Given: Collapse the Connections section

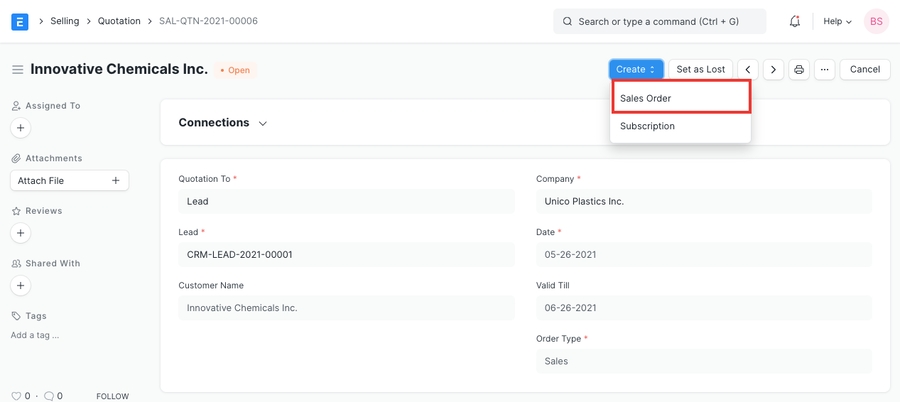Looking at the screenshot, I should click(263, 123).
